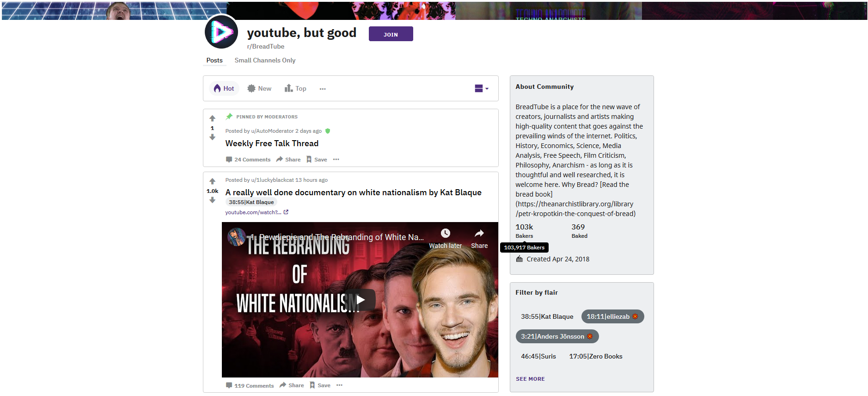Remove the 3:21|Anders Jönsson flair filter
The image size is (868, 396).
pos(590,336)
